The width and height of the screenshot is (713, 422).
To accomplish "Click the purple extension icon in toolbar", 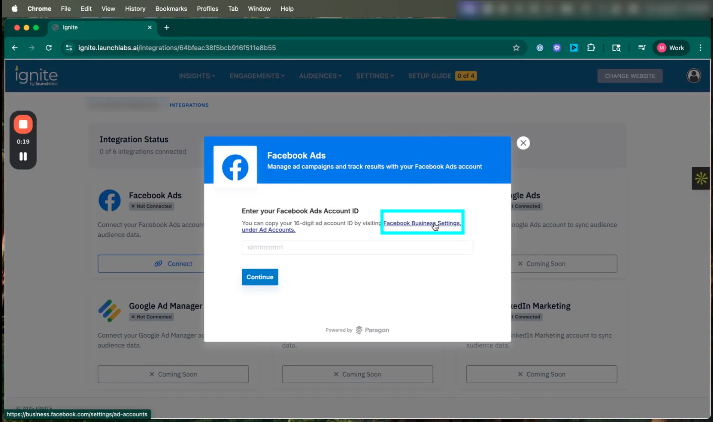I will [x=557, y=48].
